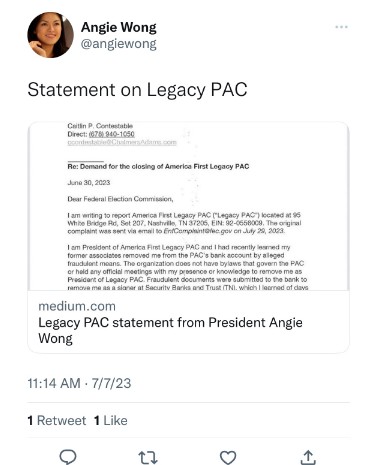Click the 'Re: Demand for the closing' heading
Viewport: 377px width, 465px height.
(158, 166)
